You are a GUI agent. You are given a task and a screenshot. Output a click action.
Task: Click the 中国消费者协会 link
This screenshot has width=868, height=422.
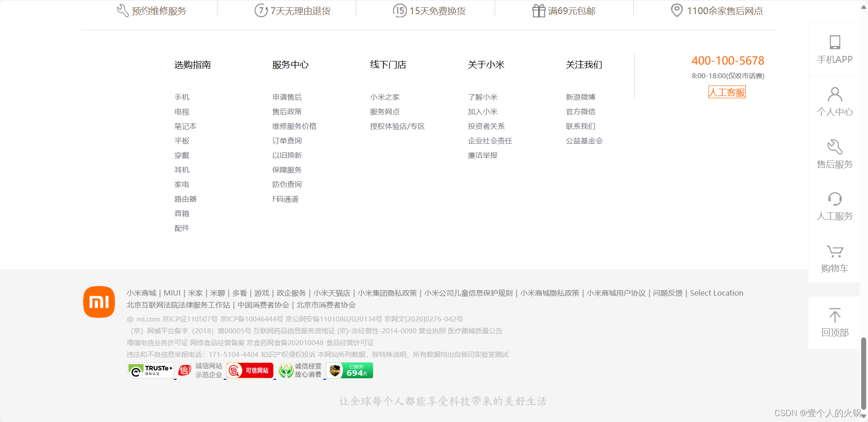click(x=263, y=305)
